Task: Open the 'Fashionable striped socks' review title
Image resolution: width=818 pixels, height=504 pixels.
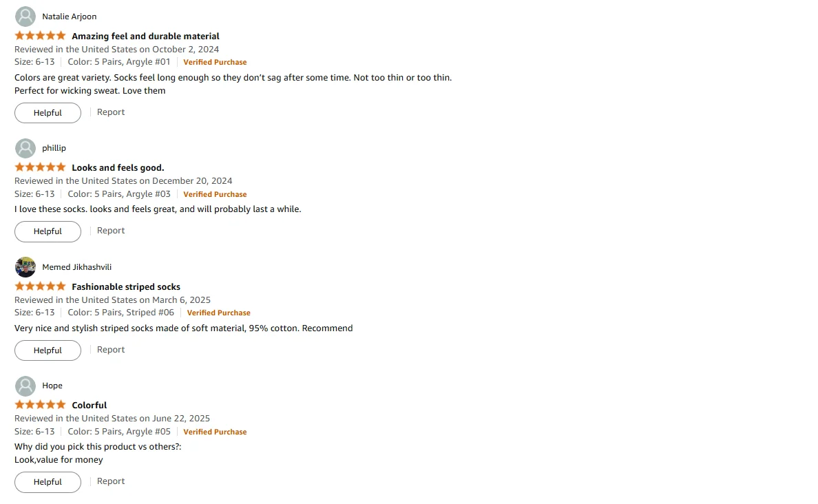Action: pos(126,286)
